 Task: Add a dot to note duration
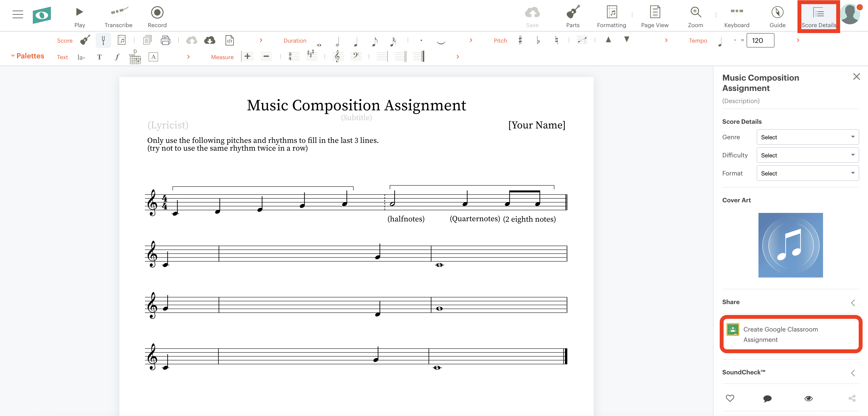421,41
